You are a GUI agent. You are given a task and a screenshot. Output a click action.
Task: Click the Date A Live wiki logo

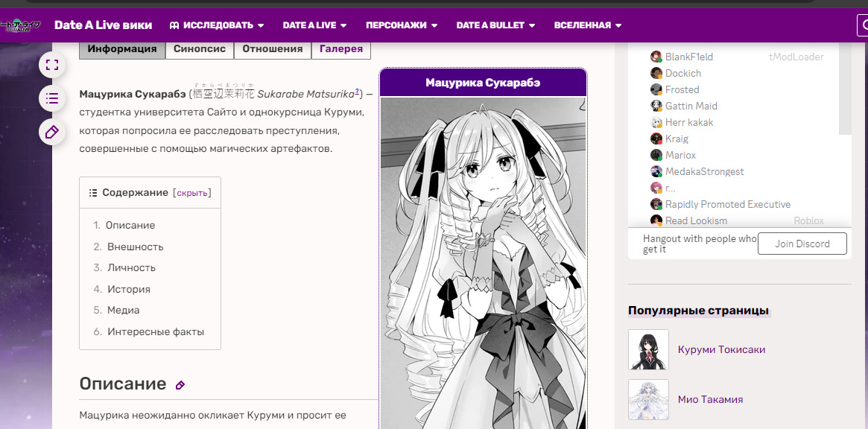pos(21,25)
